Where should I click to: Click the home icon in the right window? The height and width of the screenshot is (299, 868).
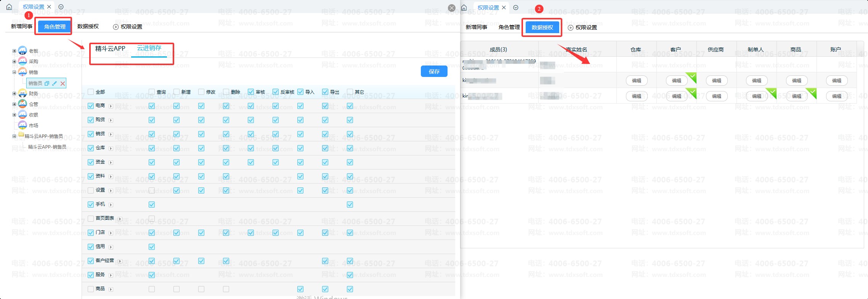[x=464, y=8]
